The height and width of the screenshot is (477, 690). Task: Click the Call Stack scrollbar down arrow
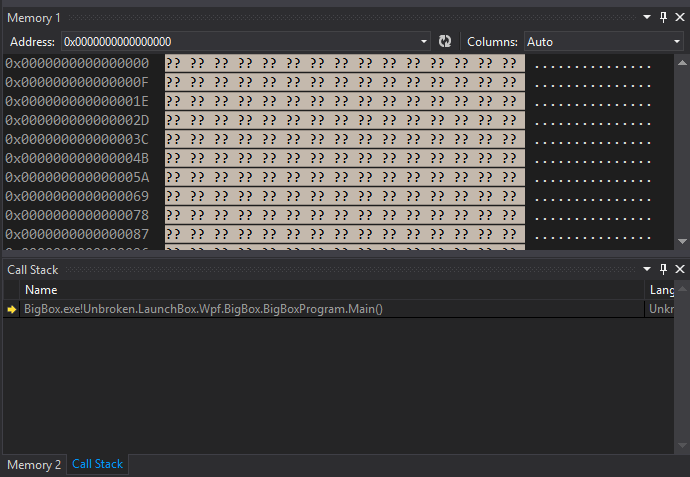[682, 445]
